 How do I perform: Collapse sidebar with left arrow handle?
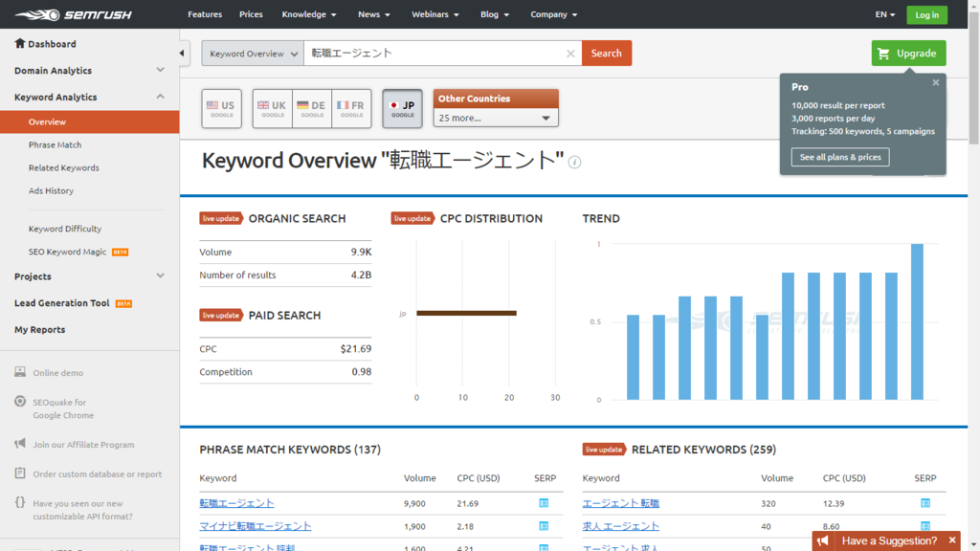point(182,54)
